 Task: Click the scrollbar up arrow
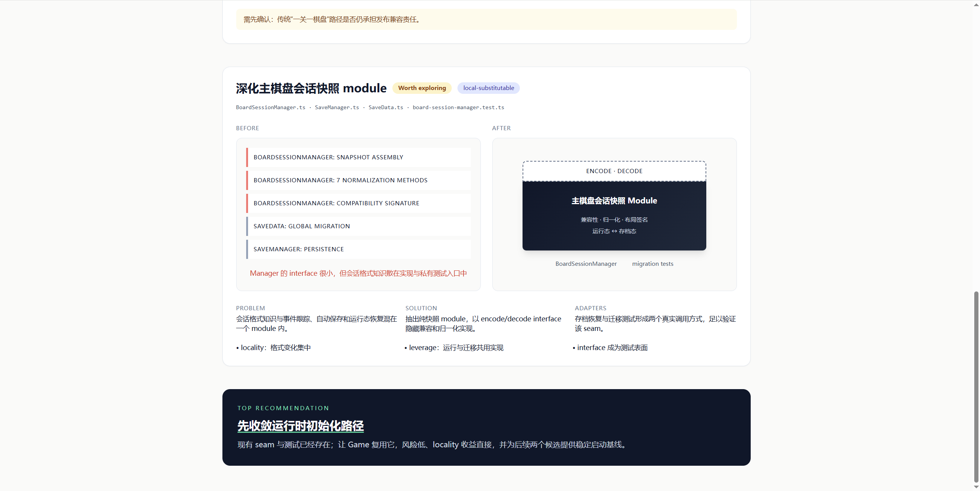976,4
